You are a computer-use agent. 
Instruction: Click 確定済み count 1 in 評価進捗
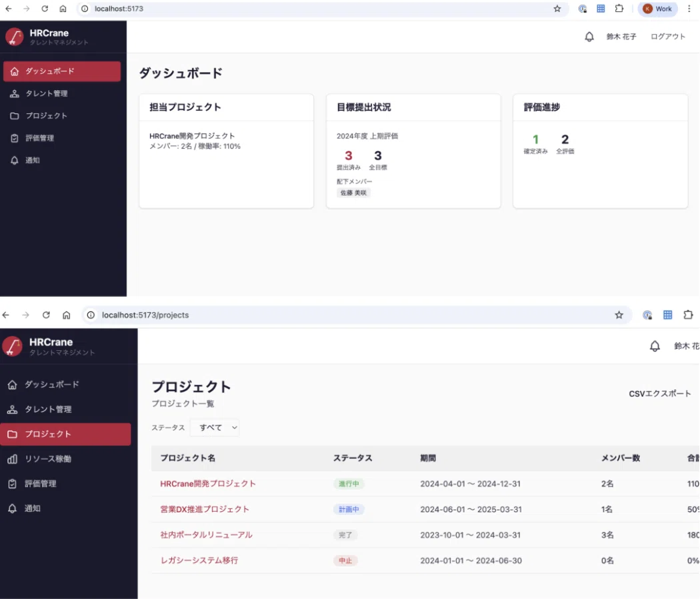[x=536, y=139]
